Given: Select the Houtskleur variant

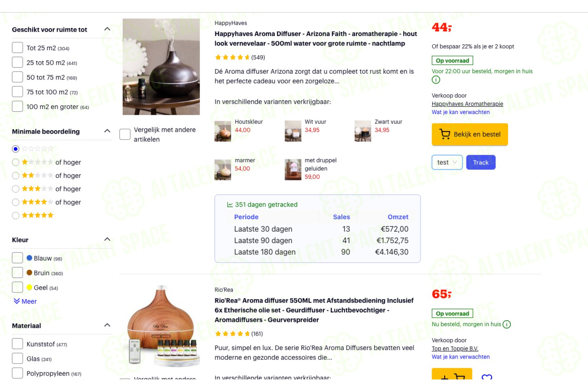Looking at the screenshot, I should (x=239, y=130).
